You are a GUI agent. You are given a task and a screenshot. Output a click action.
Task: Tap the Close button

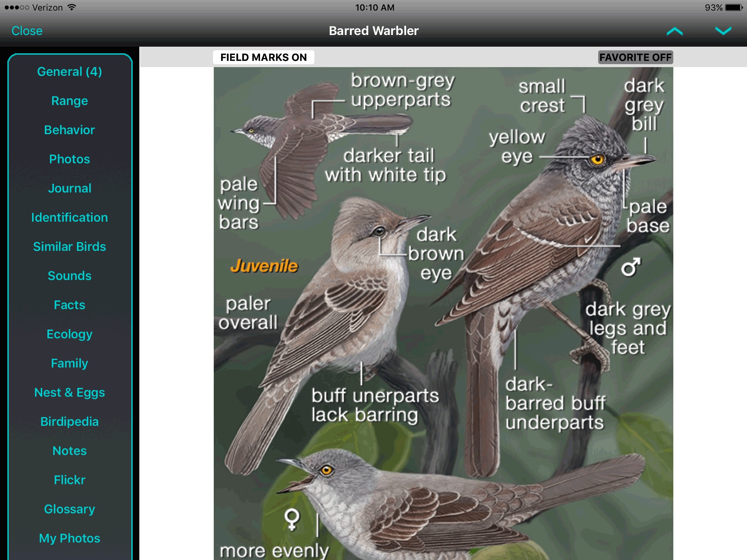point(27,31)
